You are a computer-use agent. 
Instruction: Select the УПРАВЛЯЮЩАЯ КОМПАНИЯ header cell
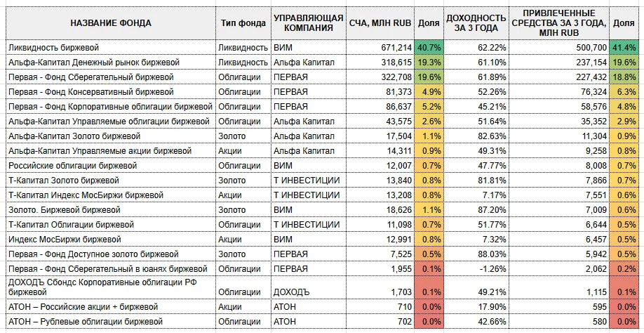pos(309,23)
